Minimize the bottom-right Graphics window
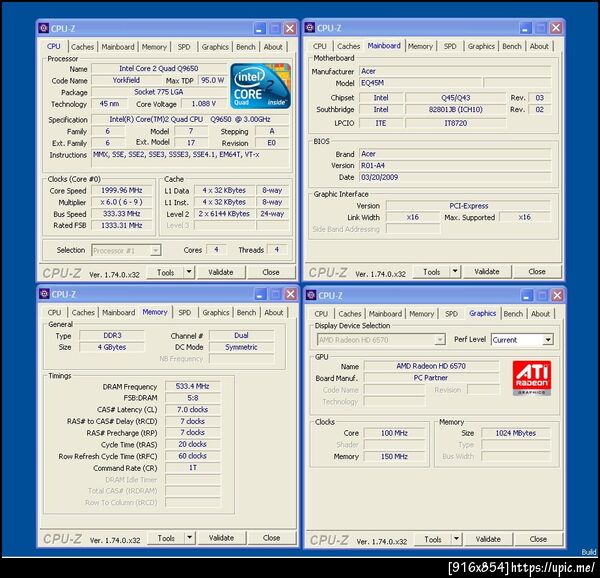Screen dimensions: 600x578 pyautogui.click(x=527, y=295)
